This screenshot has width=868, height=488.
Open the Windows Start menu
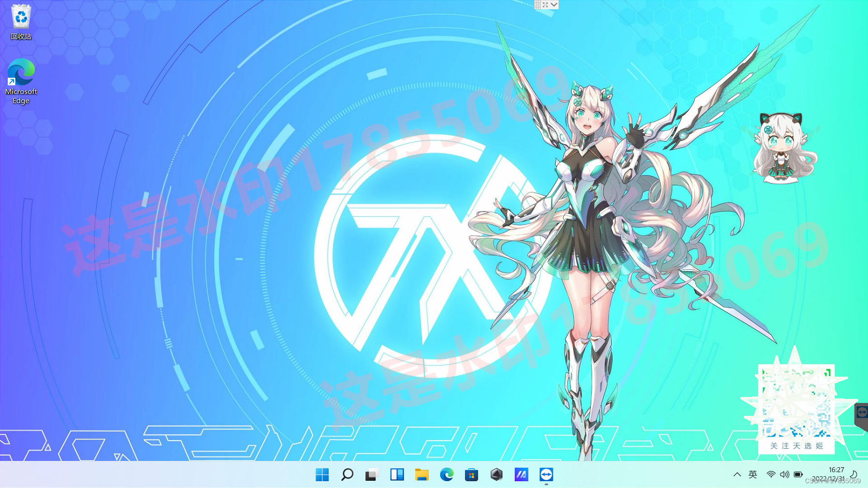322,474
